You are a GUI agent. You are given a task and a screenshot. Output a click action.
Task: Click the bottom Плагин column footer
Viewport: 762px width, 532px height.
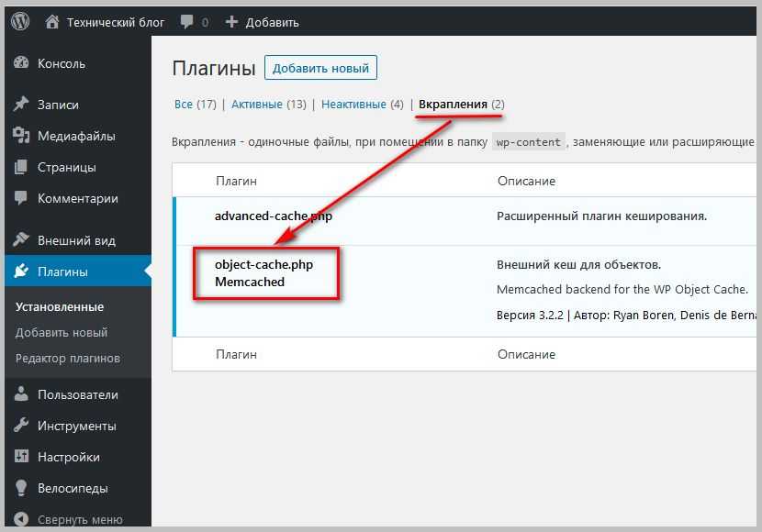pos(237,354)
